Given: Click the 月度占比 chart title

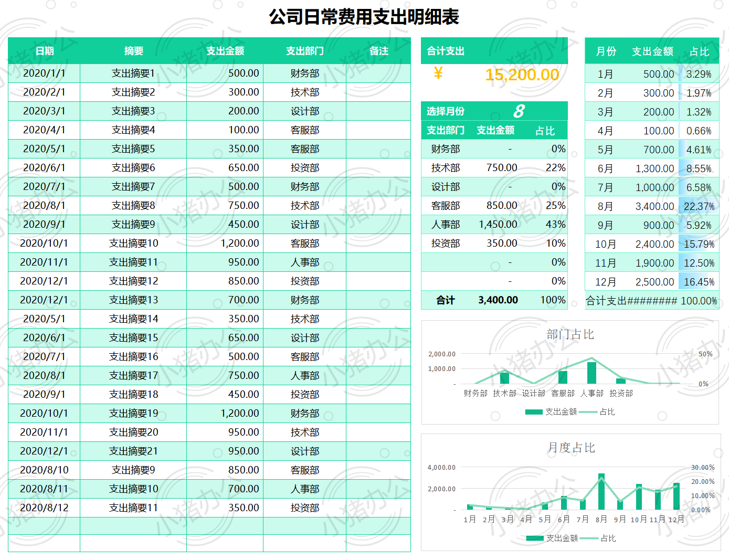Looking at the screenshot, I should pyautogui.click(x=571, y=448).
